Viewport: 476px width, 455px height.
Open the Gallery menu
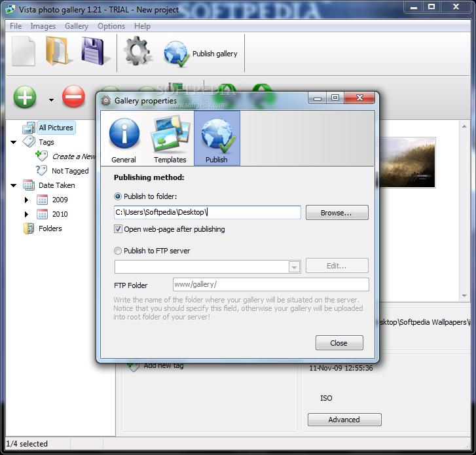click(77, 26)
